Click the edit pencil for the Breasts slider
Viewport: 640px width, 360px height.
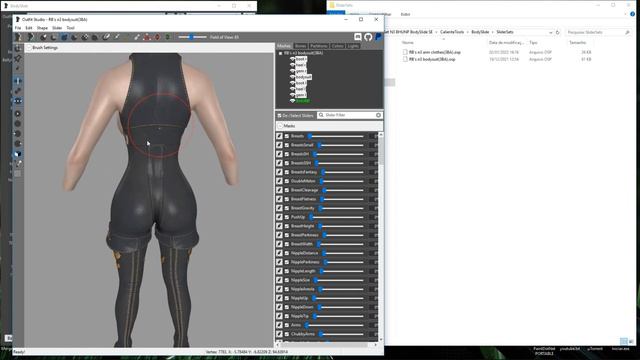pos(280,136)
